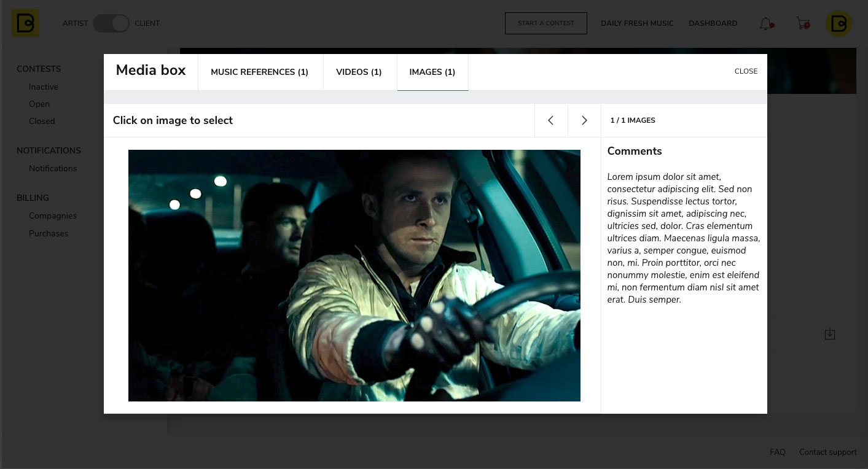Click the ARTIST label beside the switch
This screenshot has width=868, height=469.
point(75,23)
